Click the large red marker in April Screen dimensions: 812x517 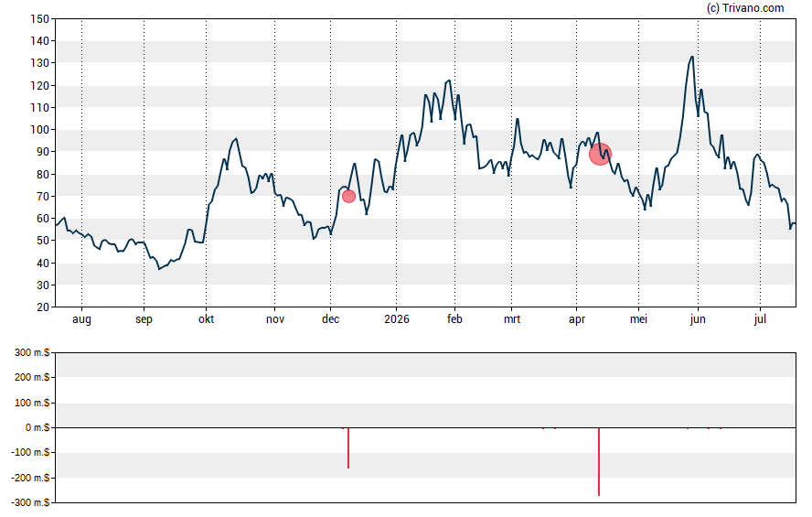click(x=600, y=155)
